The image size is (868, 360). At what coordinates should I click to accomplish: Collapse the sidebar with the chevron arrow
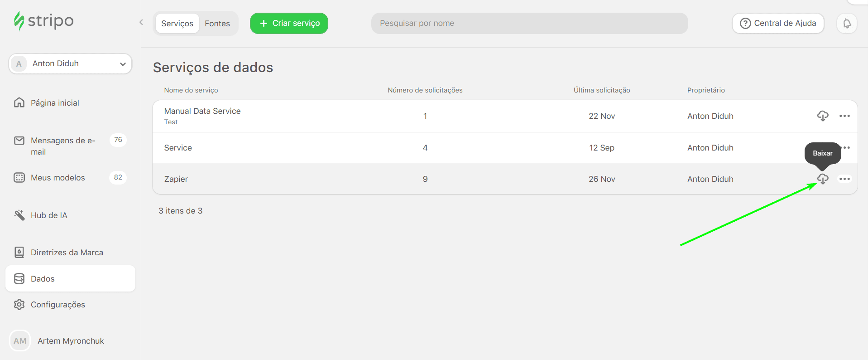pyautogui.click(x=141, y=22)
